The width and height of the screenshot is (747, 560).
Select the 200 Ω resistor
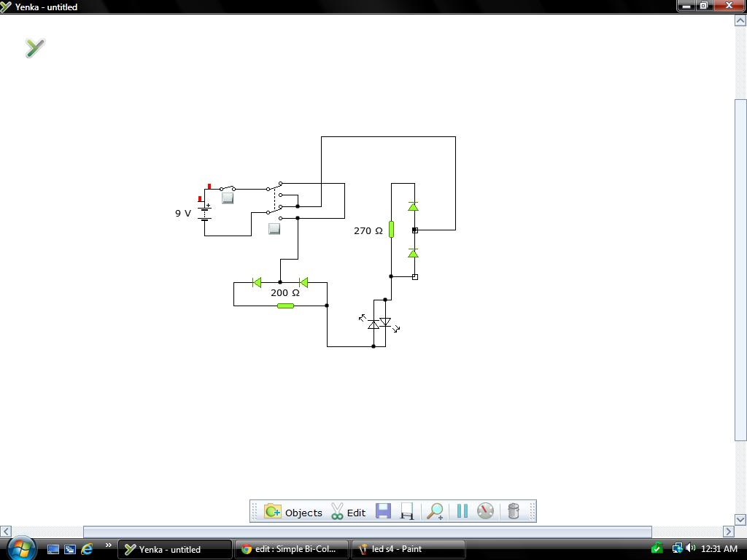[285, 306]
